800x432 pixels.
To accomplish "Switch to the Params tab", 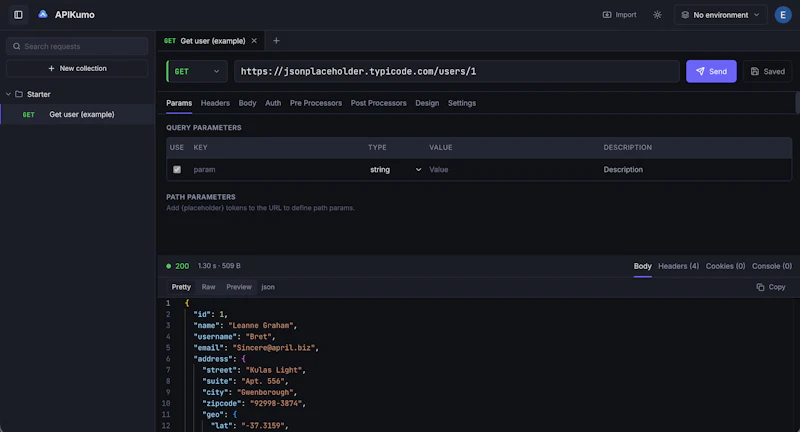I will 179,103.
